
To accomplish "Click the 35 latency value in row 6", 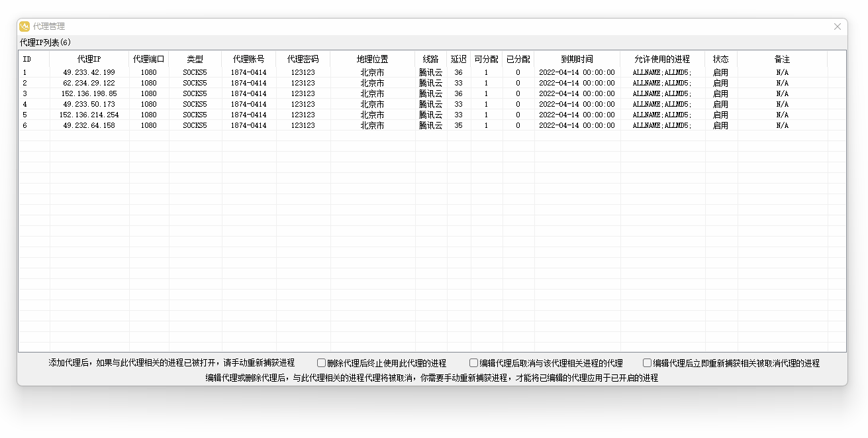I will 459,125.
